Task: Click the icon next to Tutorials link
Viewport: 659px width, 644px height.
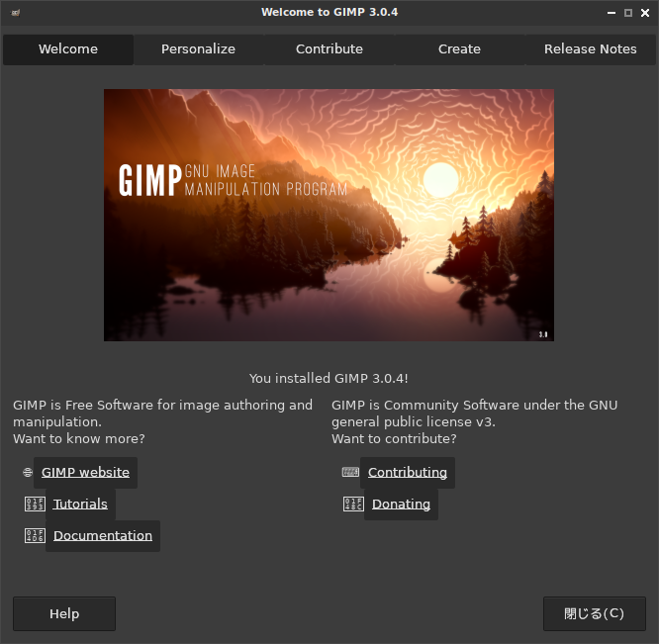Action: coord(35,505)
